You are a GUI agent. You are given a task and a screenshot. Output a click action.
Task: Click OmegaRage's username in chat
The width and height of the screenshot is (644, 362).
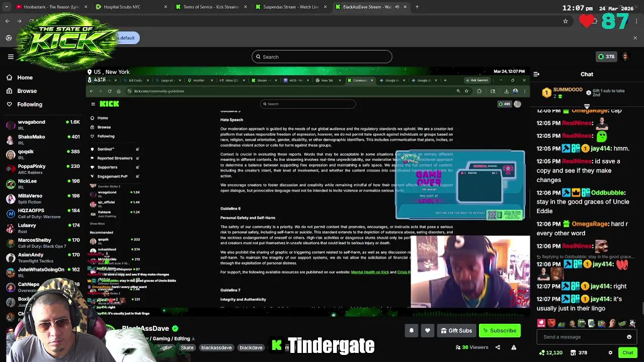tap(590, 224)
